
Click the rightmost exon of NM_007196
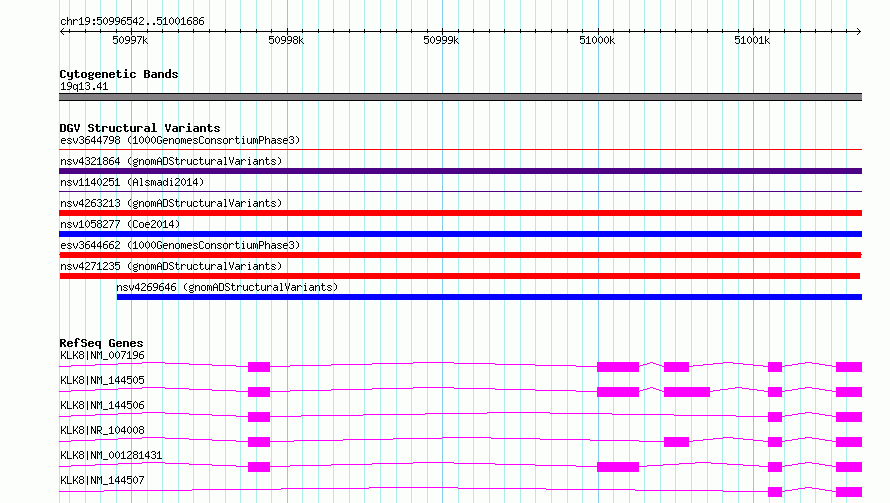pyautogui.click(x=849, y=367)
